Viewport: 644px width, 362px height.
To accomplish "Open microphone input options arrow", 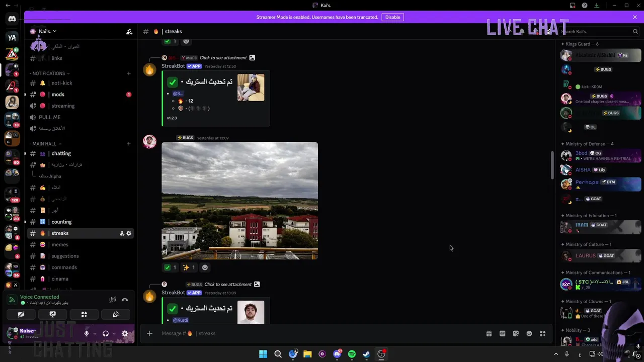I will coord(95,333).
